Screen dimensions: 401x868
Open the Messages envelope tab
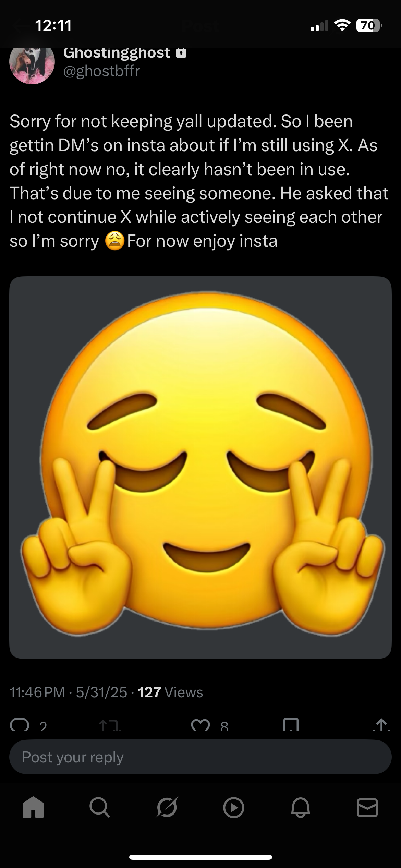367,807
